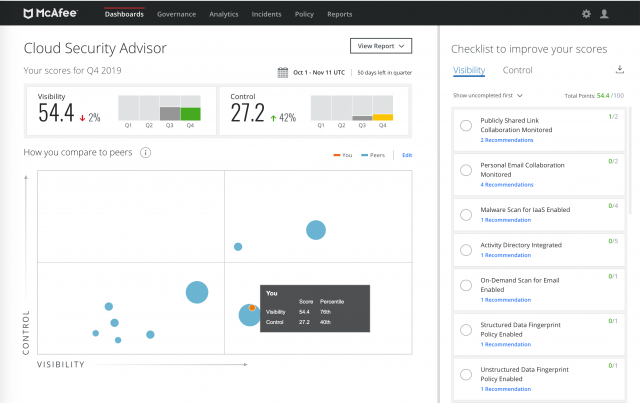Open 2 Recommendations link under Publicly Shared Link
640x403 pixels.
(507, 140)
